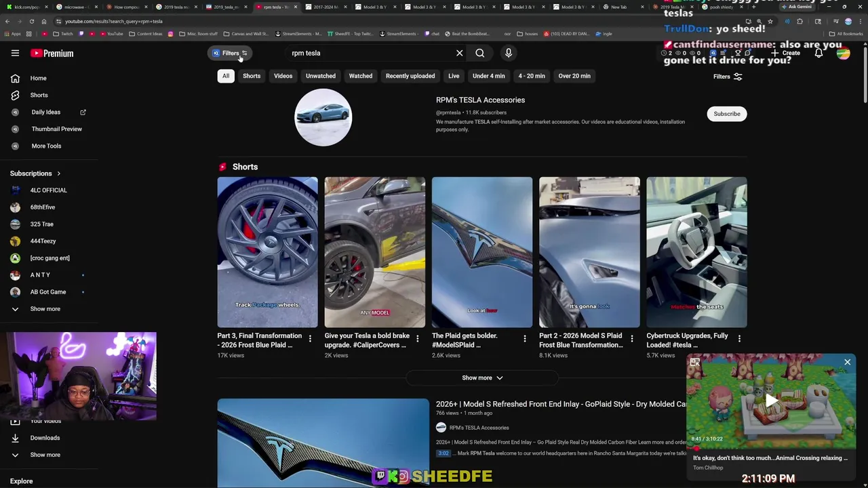Viewport: 868px width, 488px height.
Task: Click the magnifying glass search button
Action: click(479, 53)
